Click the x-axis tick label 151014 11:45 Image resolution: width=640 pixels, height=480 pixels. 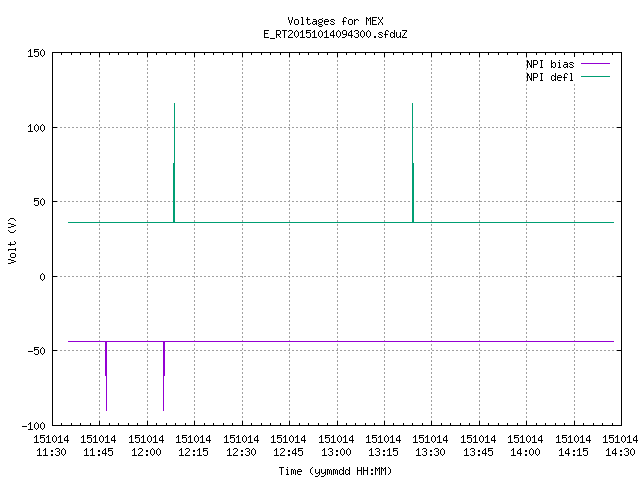coord(98,446)
